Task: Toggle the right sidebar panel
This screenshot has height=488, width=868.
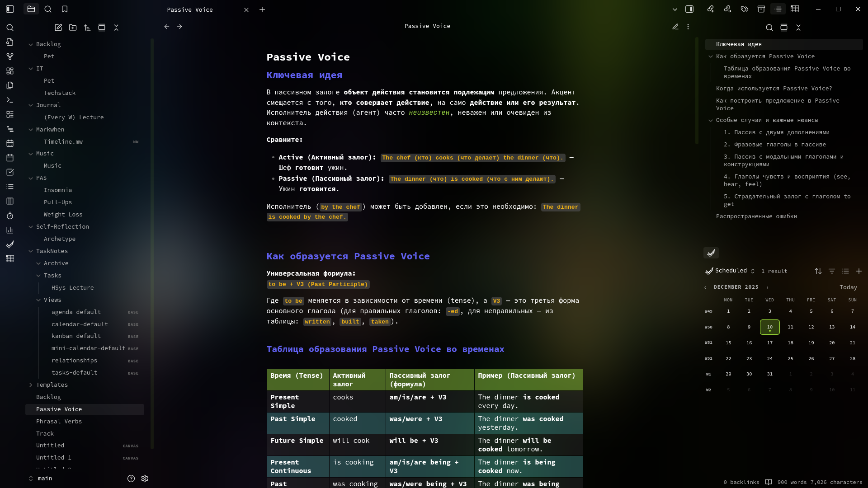Action: [689, 9]
